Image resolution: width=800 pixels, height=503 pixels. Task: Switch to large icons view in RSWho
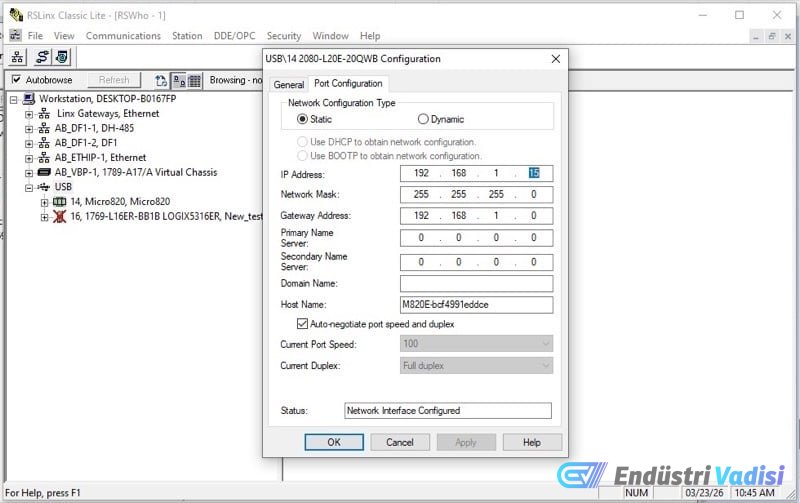coord(179,81)
